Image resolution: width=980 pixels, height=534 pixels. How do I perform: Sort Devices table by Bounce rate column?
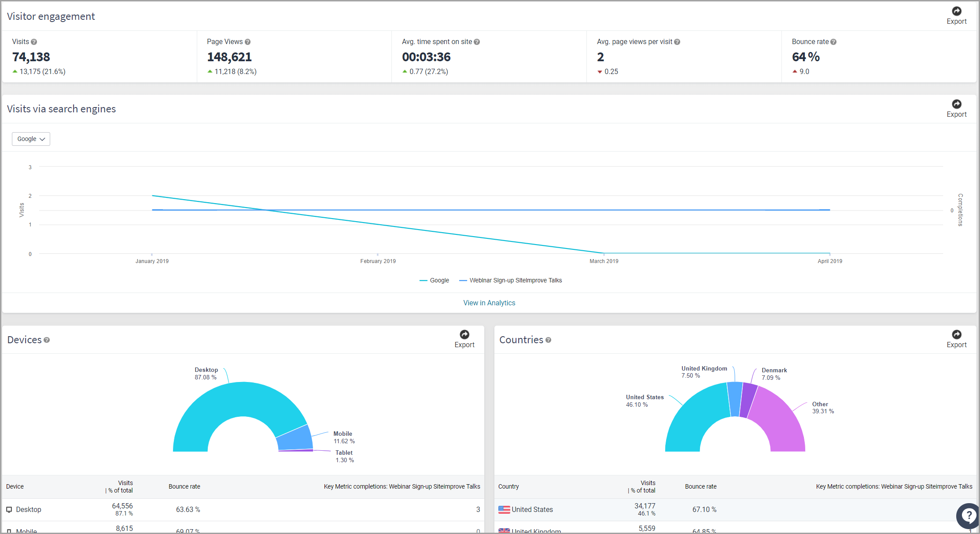point(184,486)
